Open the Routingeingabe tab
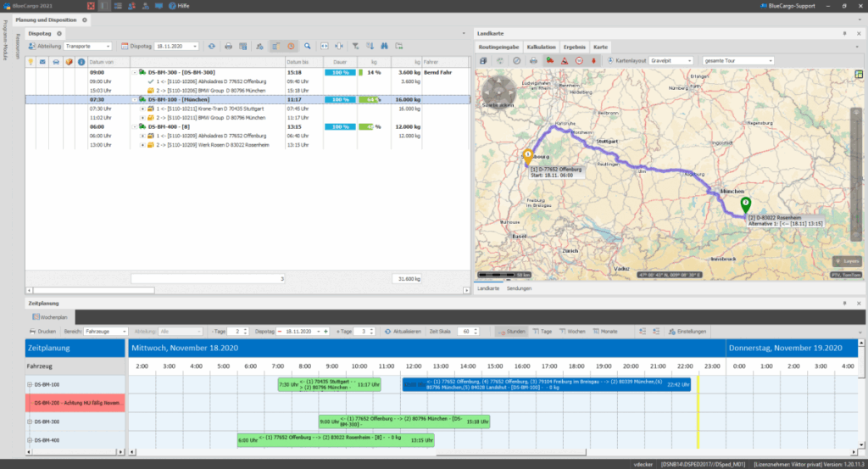This screenshot has height=469, width=868. [498, 47]
